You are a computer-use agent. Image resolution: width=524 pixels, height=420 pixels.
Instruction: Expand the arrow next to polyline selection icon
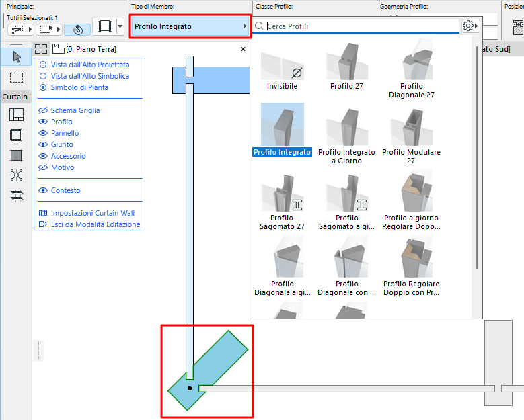pos(30,30)
